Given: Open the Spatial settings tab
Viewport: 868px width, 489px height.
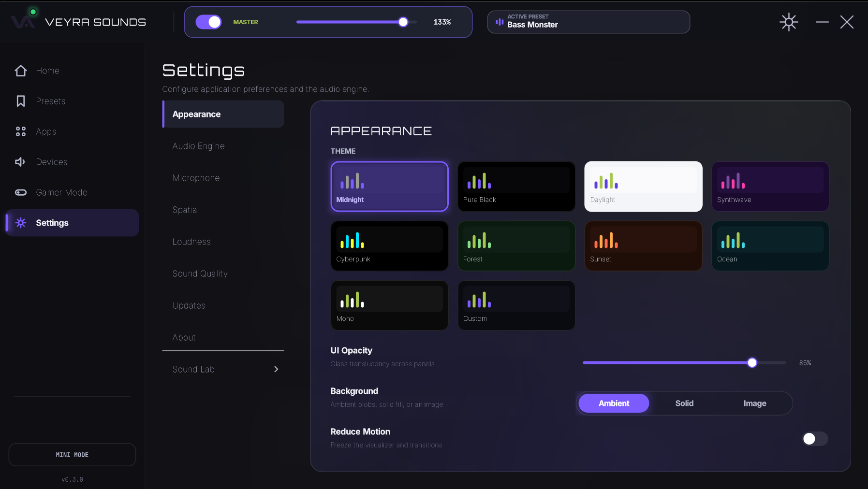Looking at the screenshot, I should [x=223, y=210].
